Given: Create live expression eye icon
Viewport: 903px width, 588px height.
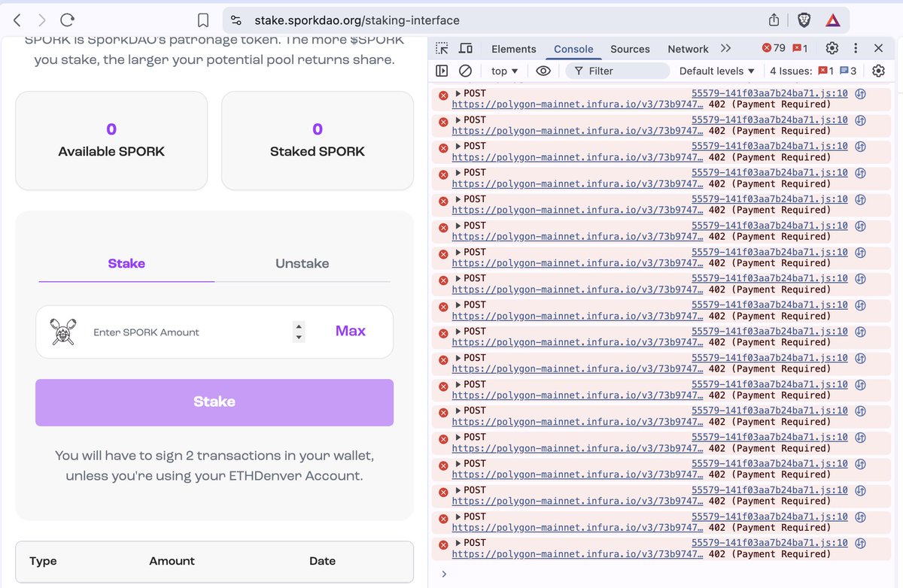Looking at the screenshot, I should pos(543,71).
